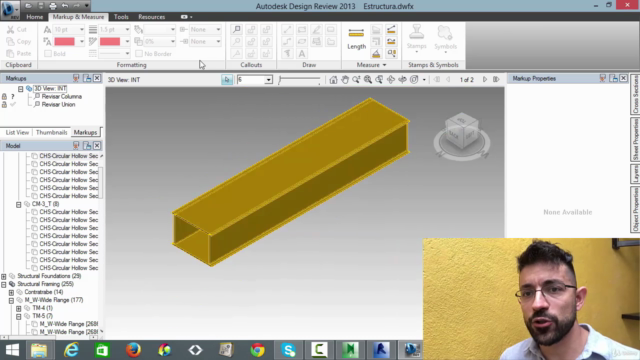Activate the Orbit tool
Viewport: 640px width, 360px height.
click(391, 80)
